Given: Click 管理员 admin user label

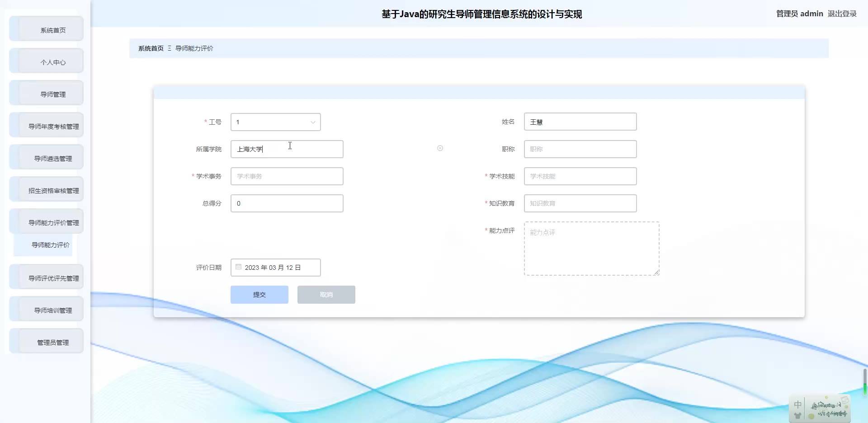Looking at the screenshot, I should pos(800,14).
